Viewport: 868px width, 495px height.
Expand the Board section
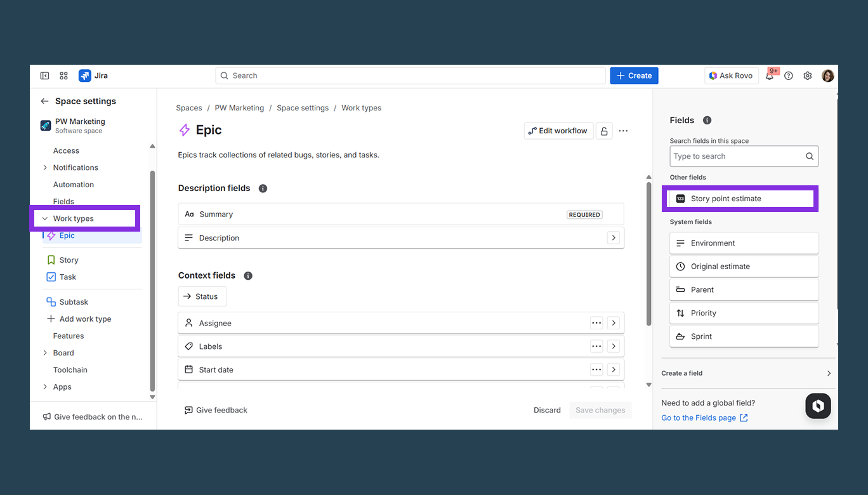(45, 352)
